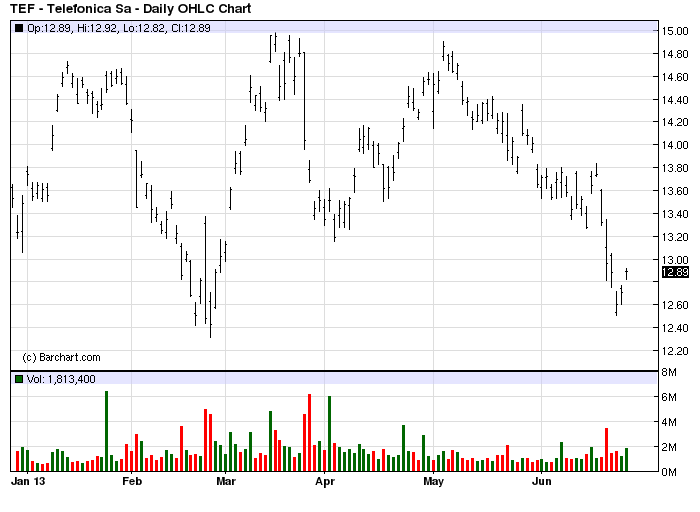Viewport: 700px width, 512px height.
Task: Click the tall green volume bar just after April starts
Action: 329,433
